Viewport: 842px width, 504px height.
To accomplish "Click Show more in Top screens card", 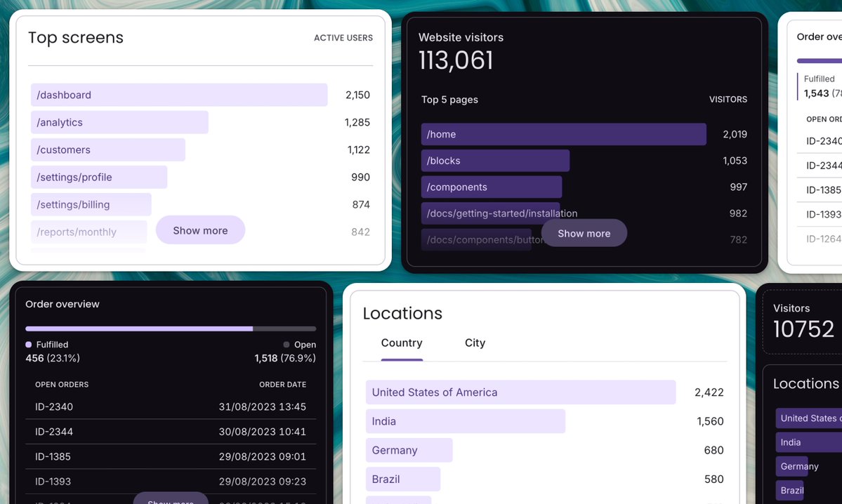I will [x=200, y=230].
